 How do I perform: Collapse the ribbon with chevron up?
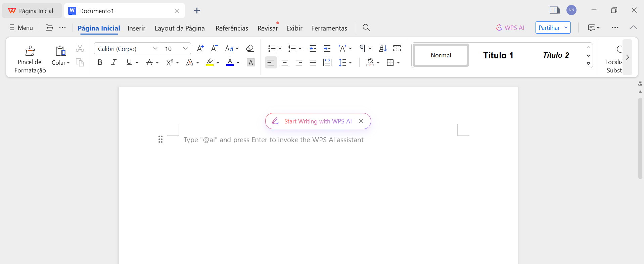point(633,28)
